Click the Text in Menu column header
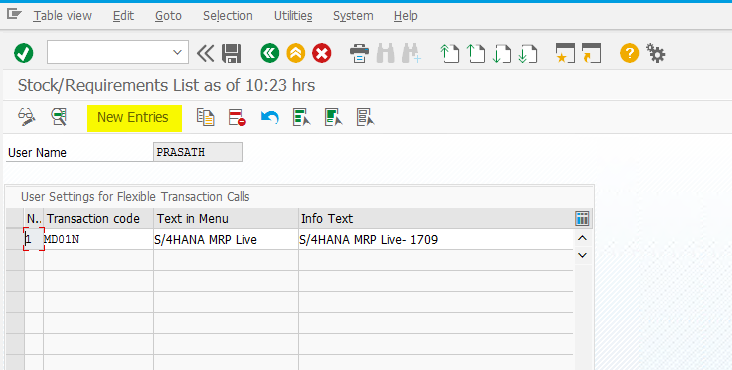732x370 pixels. click(226, 218)
